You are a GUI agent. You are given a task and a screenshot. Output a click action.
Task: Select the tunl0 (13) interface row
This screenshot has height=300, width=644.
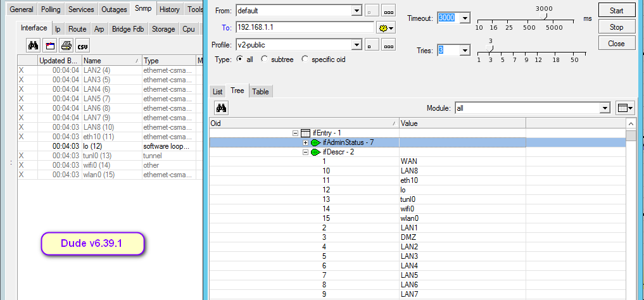[110, 156]
